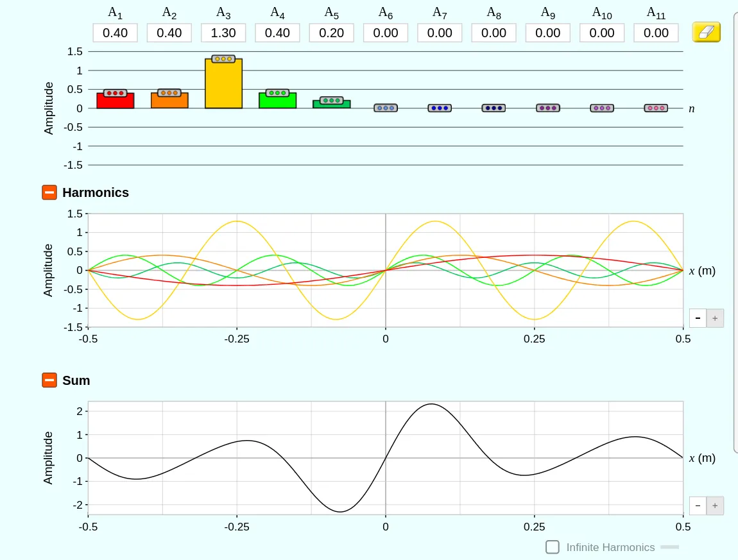
Task: Click the Harmonics section title
Action: tap(96, 192)
